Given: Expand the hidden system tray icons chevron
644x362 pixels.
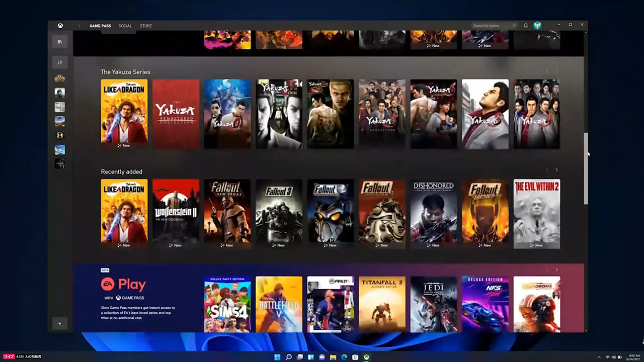Looking at the screenshot, I should point(599,357).
